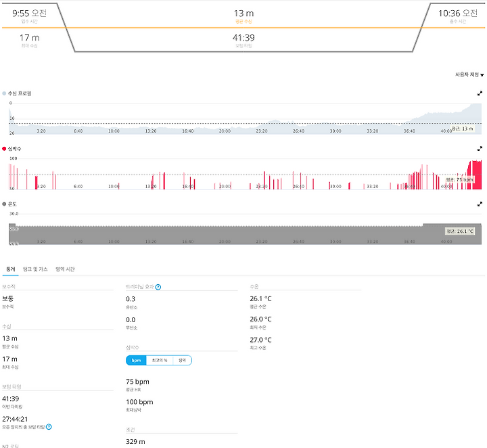Click the 100 bpm max heart rate value
Image resolution: width=487 pixels, height=448 pixels.
(139, 402)
